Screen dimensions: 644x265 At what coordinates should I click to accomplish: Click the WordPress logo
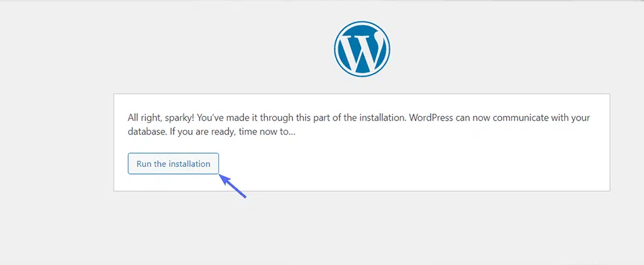click(x=362, y=48)
